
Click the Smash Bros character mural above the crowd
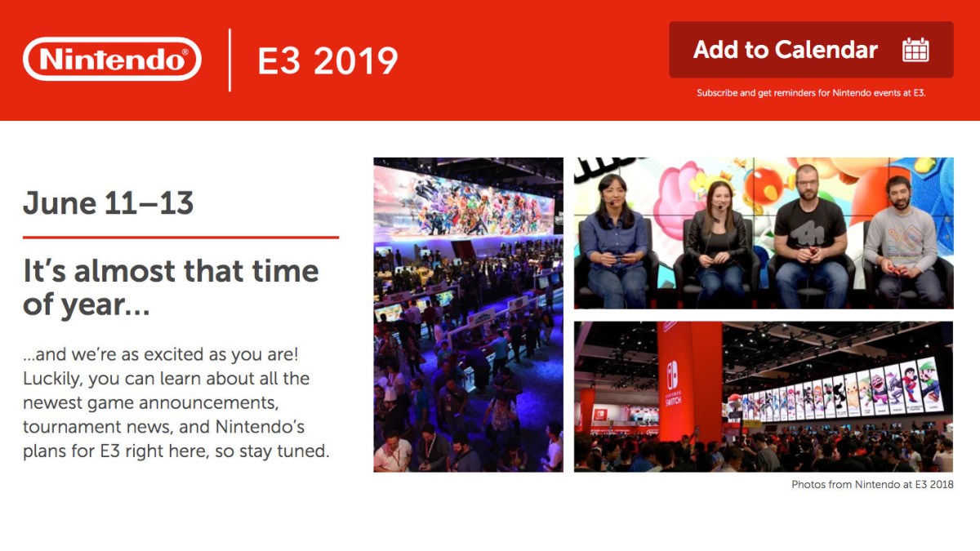(468, 202)
